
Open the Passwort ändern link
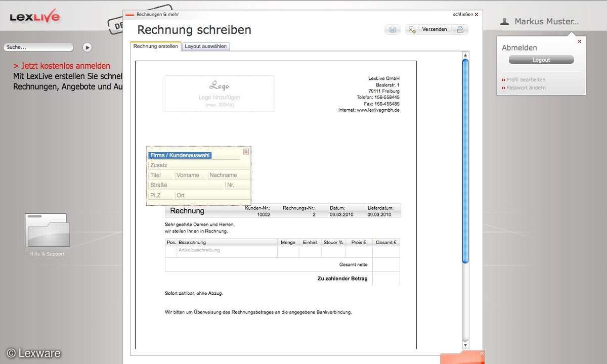tap(526, 88)
